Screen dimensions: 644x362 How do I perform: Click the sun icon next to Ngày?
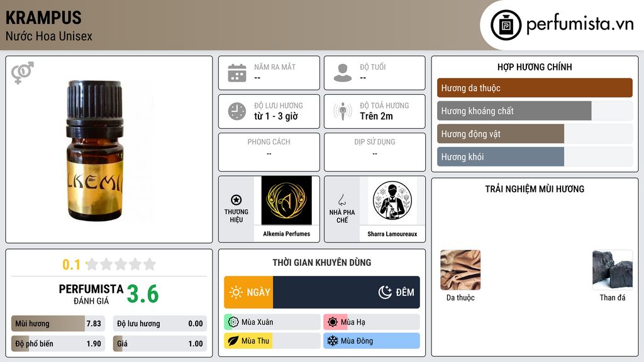coord(236,292)
